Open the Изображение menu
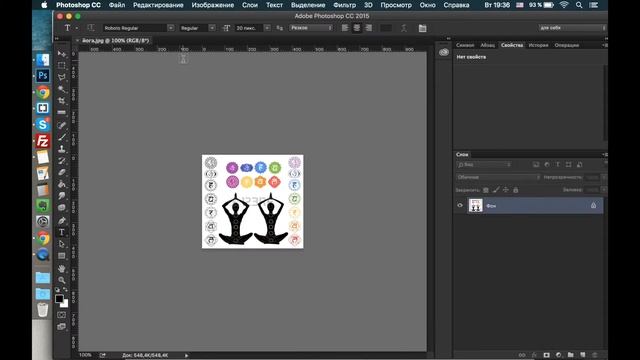640x360 pixels. [x=213, y=5]
